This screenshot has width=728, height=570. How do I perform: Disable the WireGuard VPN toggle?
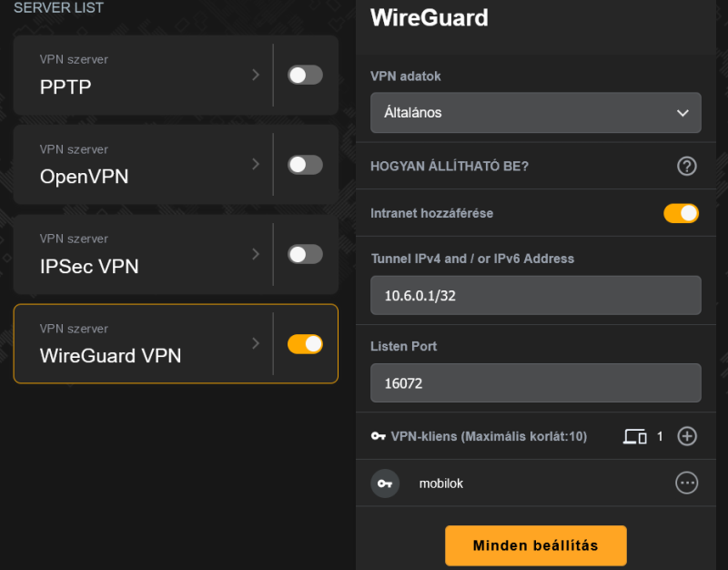(x=305, y=344)
